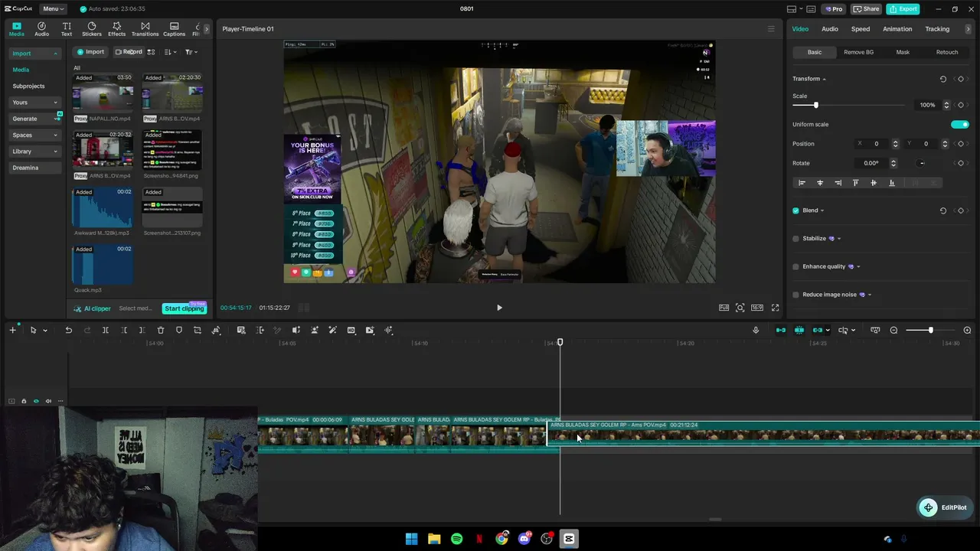Toggle auto snapping in timeline toolbar
Image resolution: width=980 pixels, height=551 pixels.
799,330
